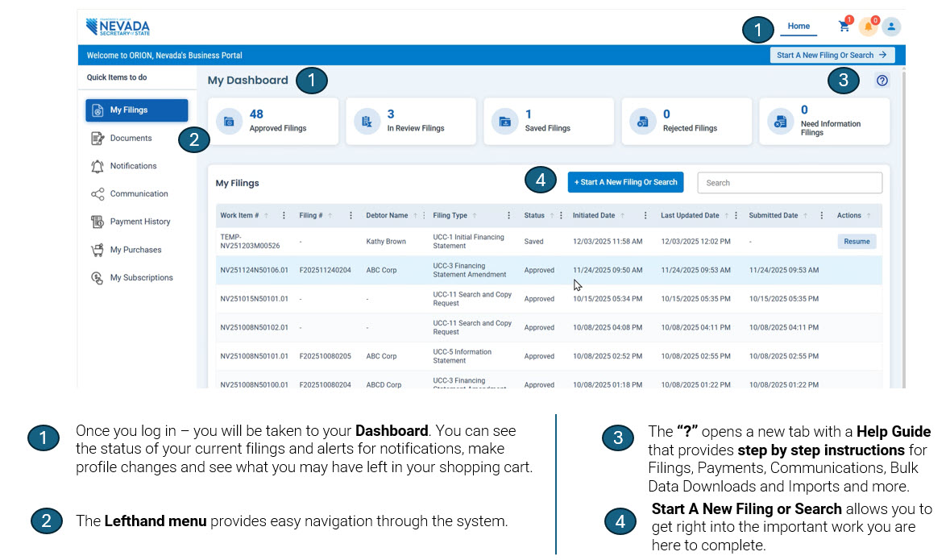Open Filing Type column options menu
The height and width of the screenshot is (560, 950).
tap(509, 216)
